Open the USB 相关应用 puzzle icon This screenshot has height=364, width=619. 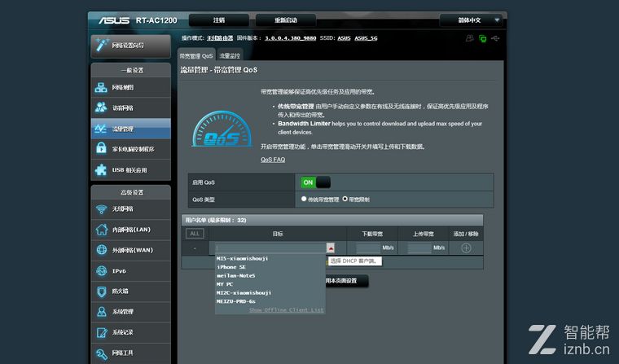[101, 169]
